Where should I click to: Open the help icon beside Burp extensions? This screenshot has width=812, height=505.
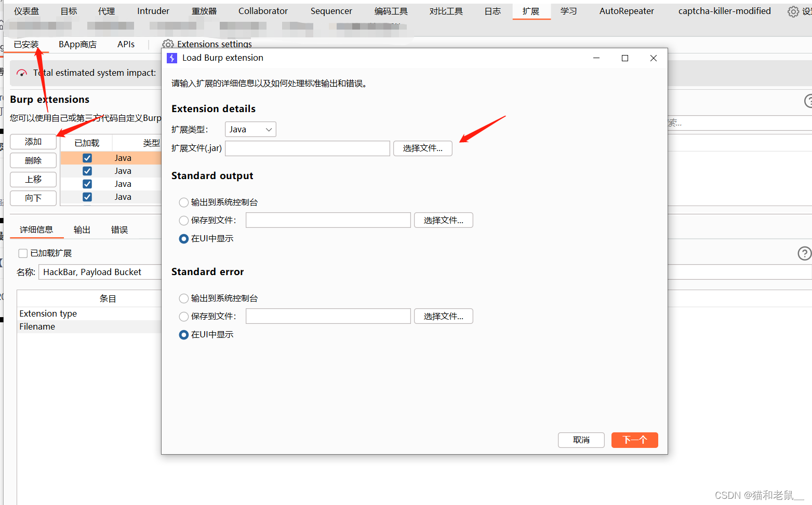pos(808,101)
